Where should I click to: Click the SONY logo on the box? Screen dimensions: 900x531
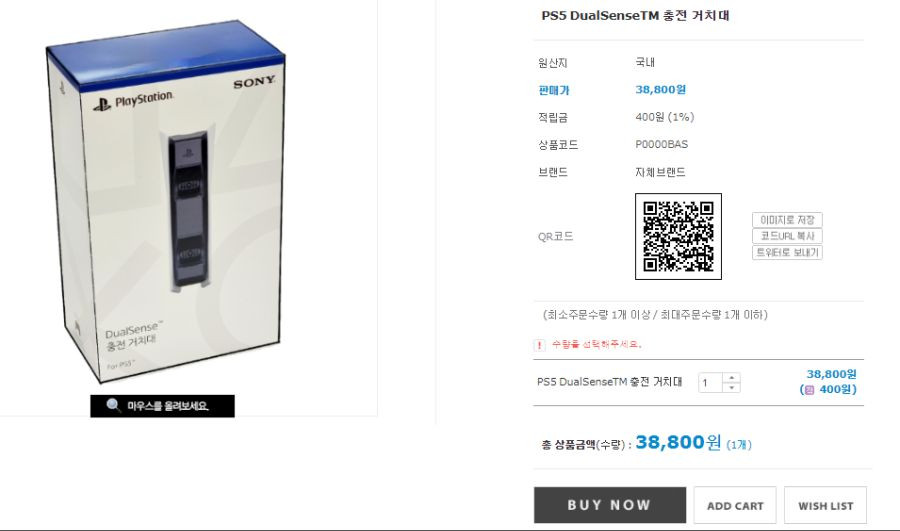254,83
